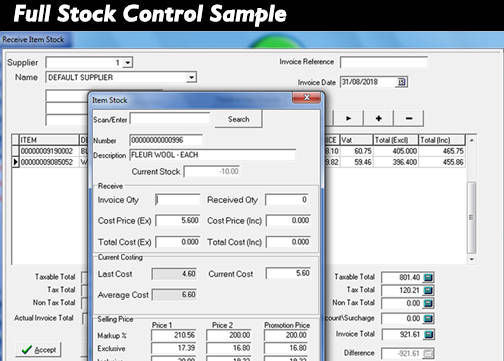Click the Price 2 Exclusive field 16.80

(x=229, y=348)
